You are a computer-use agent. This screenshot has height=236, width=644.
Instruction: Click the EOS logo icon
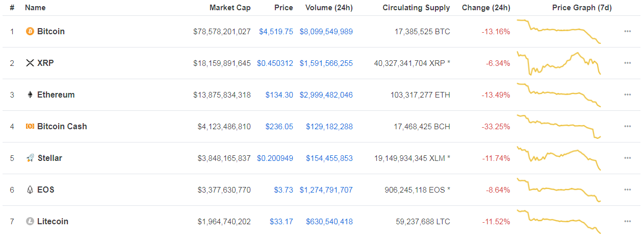pos(30,190)
